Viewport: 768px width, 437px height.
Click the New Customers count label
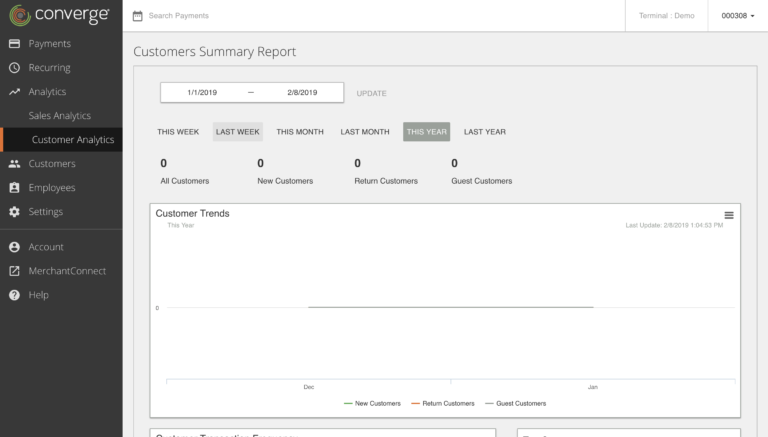(285, 181)
